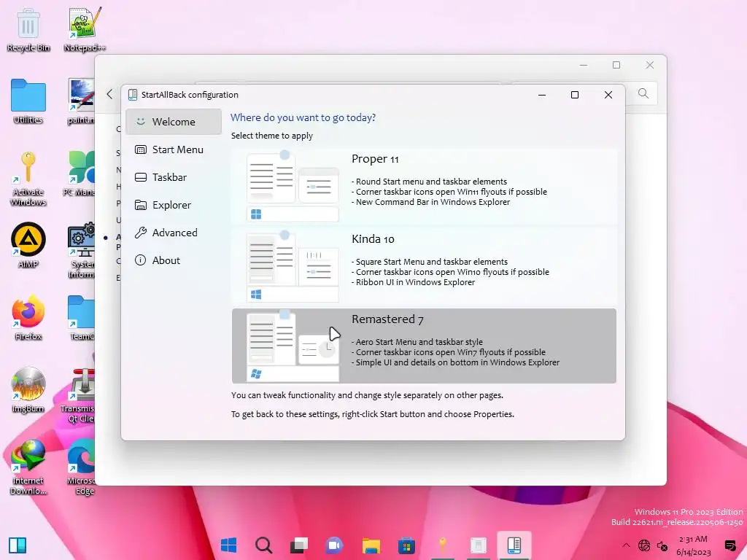Select the Remastered 7 theme preview thumbnail
This screenshot has width=747, height=560.
pos(293,346)
